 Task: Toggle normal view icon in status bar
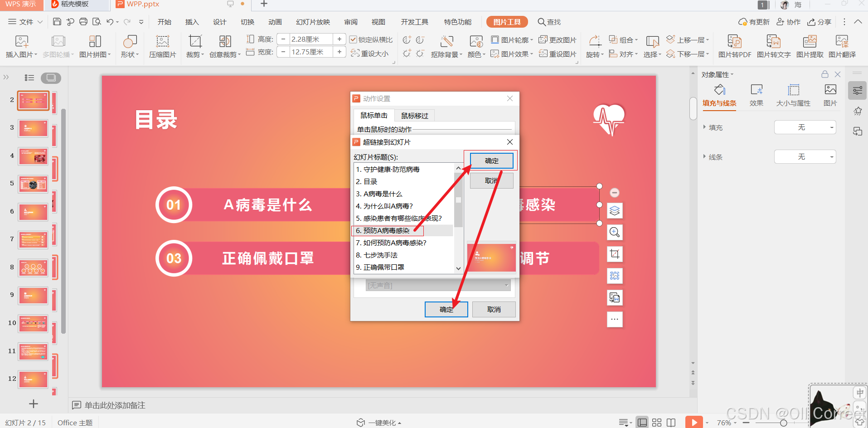642,423
